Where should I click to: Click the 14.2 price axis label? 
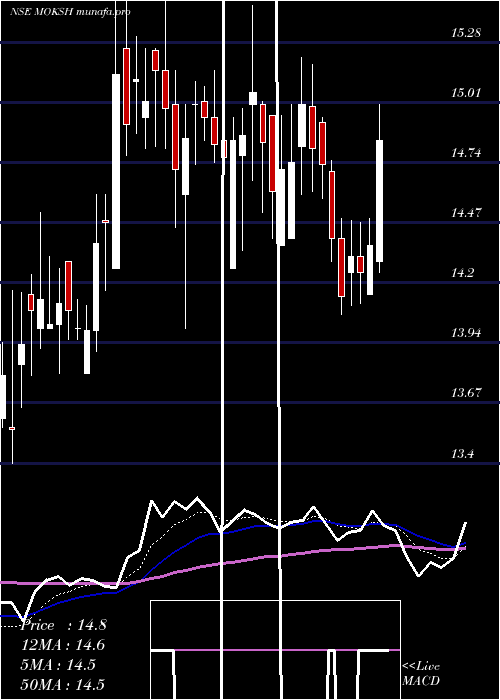pyautogui.click(x=463, y=273)
